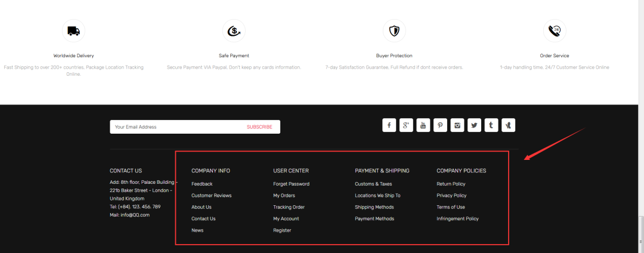Open Customer Reviews link

click(212, 196)
